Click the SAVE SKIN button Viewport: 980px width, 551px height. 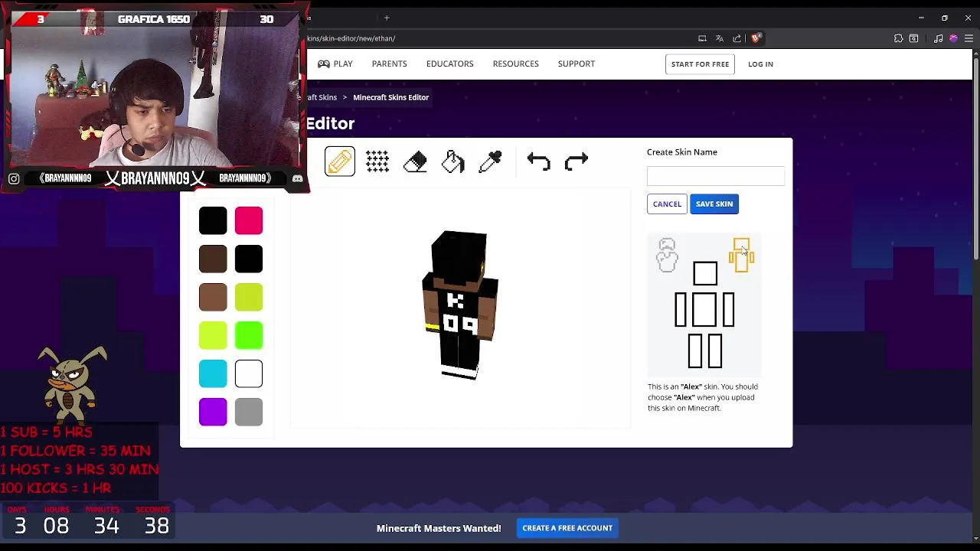pos(714,204)
